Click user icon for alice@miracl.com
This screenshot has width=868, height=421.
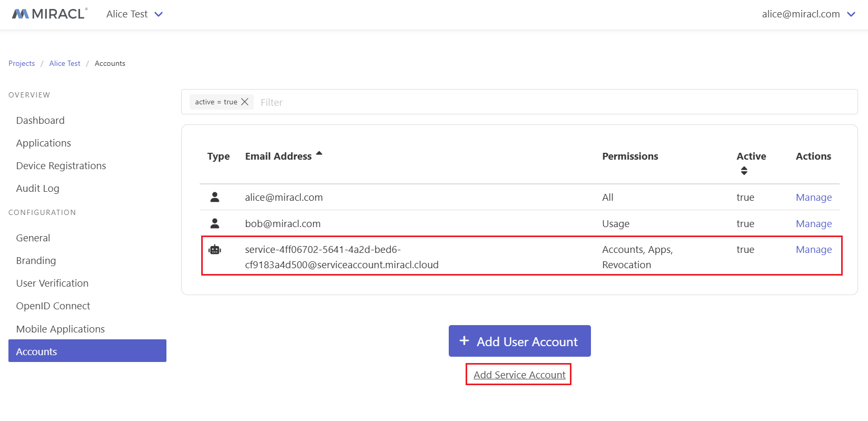(215, 197)
